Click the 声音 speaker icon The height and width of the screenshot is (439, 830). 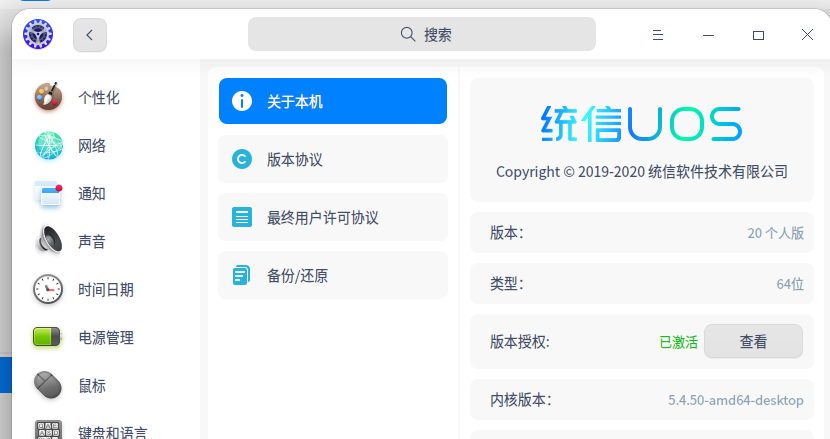pyautogui.click(x=48, y=241)
